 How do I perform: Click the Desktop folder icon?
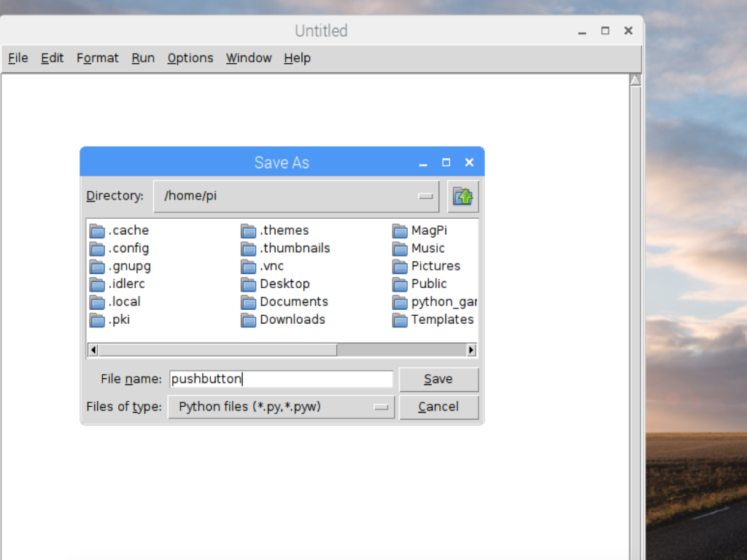(x=248, y=284)
